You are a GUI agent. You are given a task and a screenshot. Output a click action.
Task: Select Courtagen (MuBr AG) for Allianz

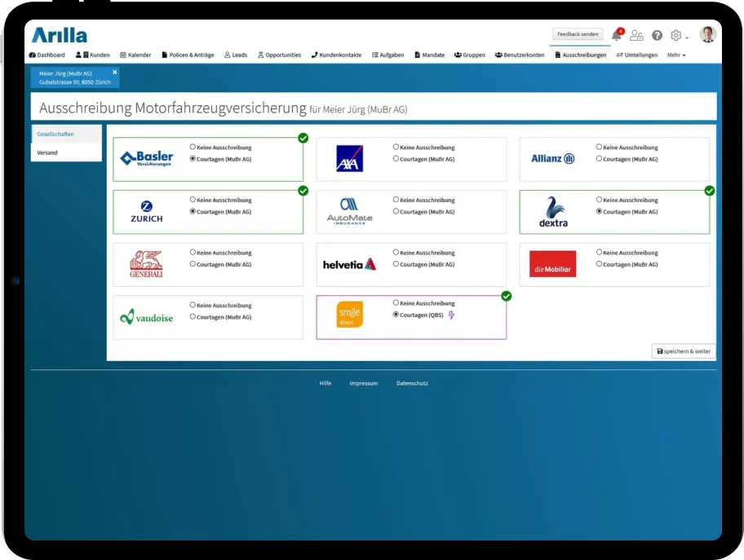599,159
